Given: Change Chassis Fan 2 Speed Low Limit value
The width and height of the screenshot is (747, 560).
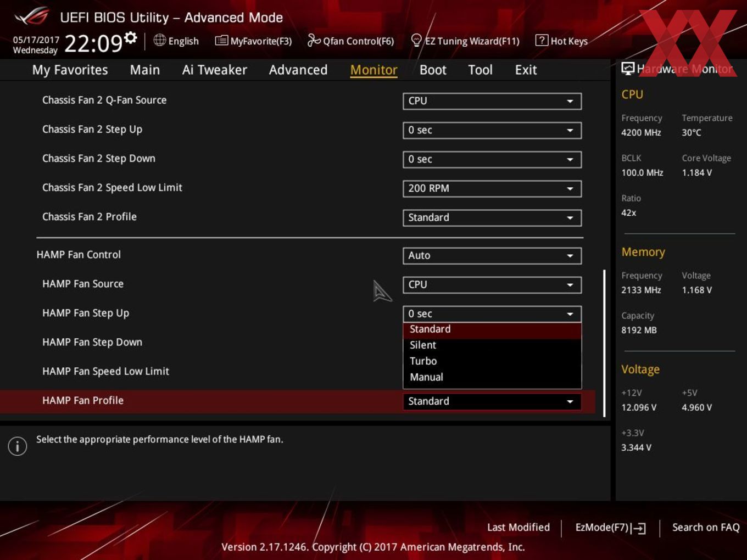Looking at the screenshot, I should pos(492,188).
